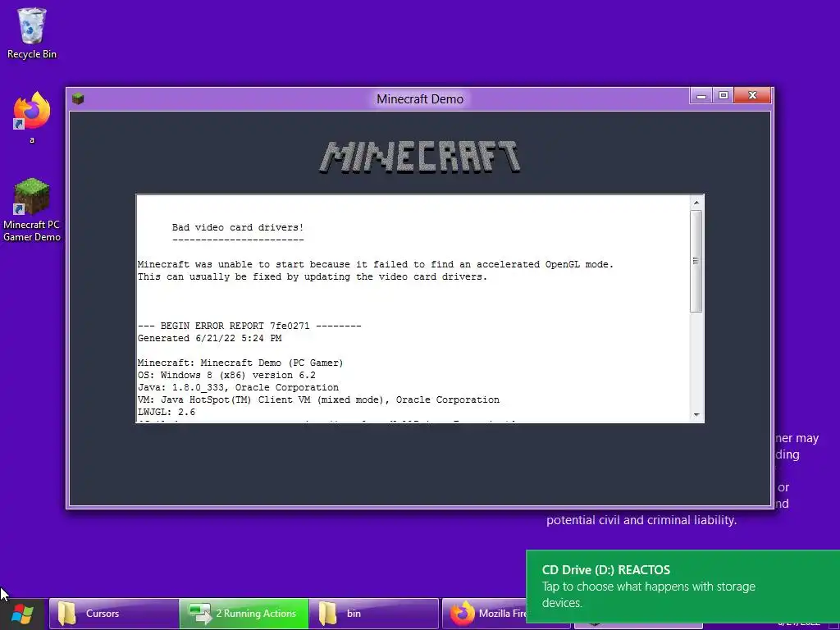The image size is (840, 630).
Task: Click the grass block icon in title bar
Action: coord(78,98)
